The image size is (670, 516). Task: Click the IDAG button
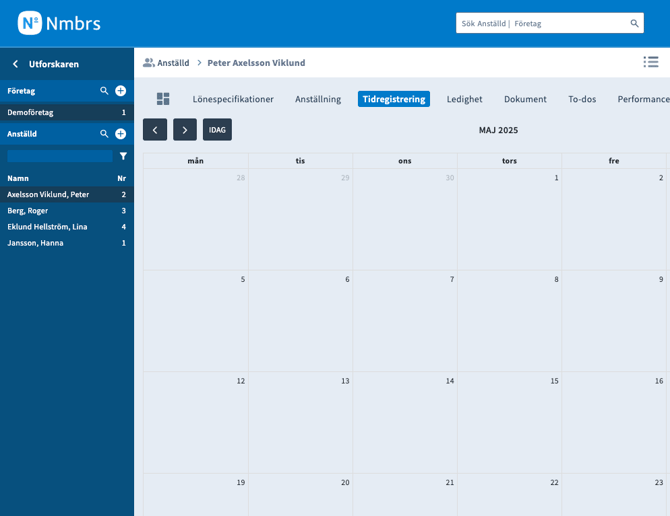pos(217,130)
